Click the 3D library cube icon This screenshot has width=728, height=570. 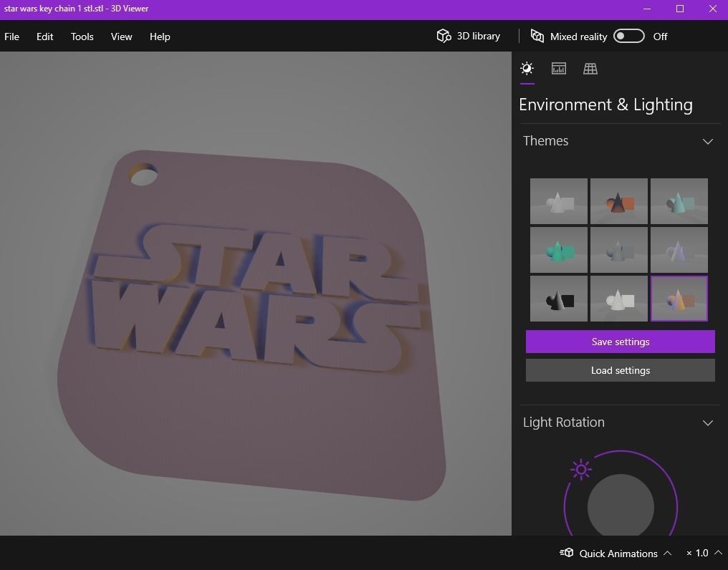click(x=444, y=36)
